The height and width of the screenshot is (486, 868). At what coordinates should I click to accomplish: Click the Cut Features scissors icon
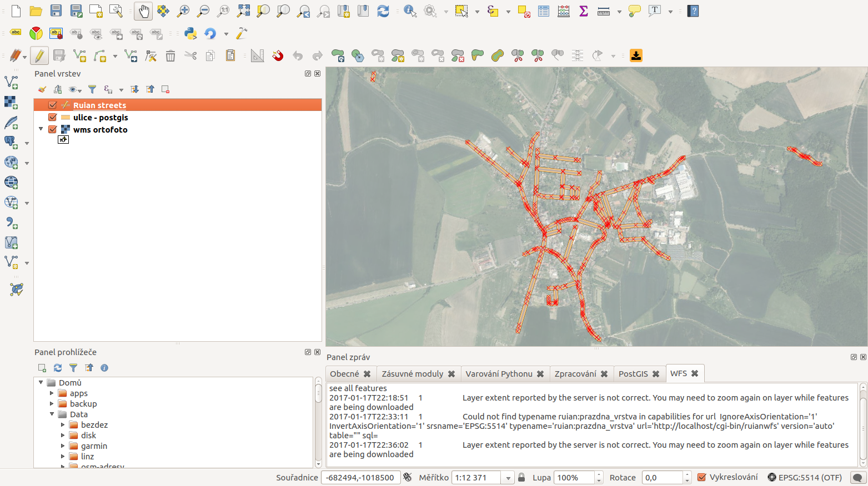point(190,55)
